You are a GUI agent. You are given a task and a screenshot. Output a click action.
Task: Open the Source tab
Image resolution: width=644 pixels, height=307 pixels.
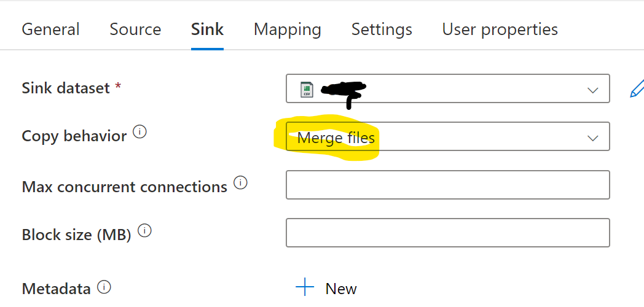[x=136, y=29]
